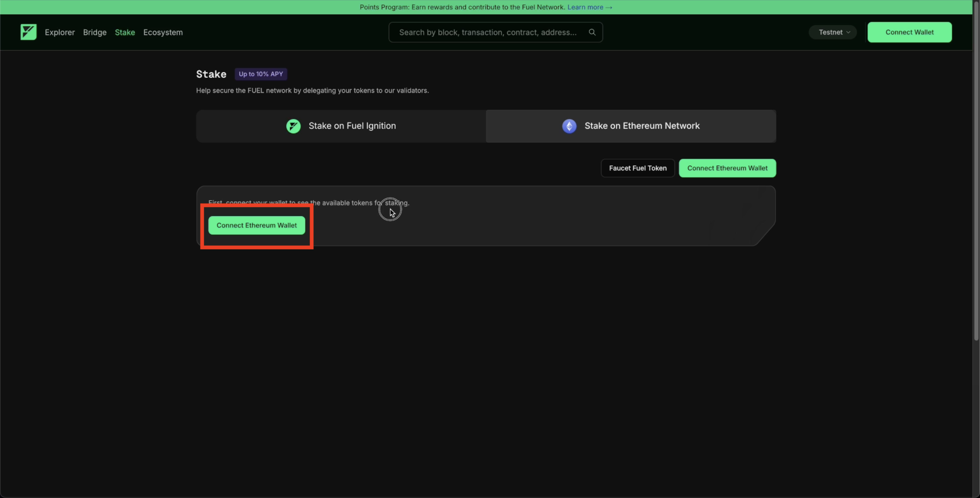
Task: Focus the block/transaction search field
Action: (x=488, y=32)
